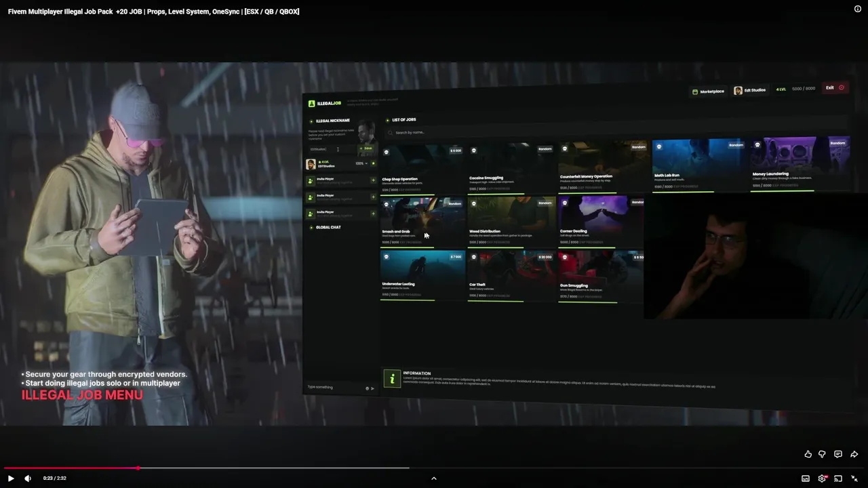Click the $ 7 000 reward tag
The image size is (868, 488).
tap(456, 257)
